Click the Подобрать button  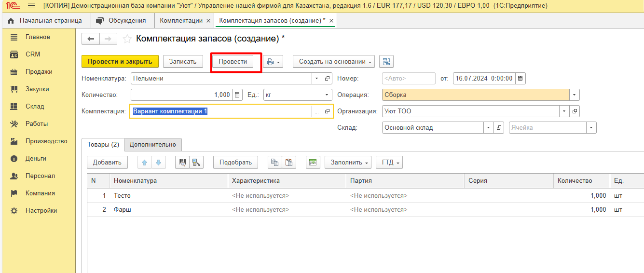[235, 163]
